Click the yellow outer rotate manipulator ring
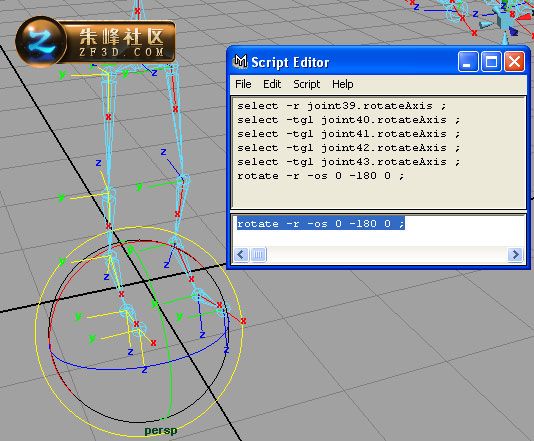The height and width of the screenshot is (441, 534). [36, 327]
